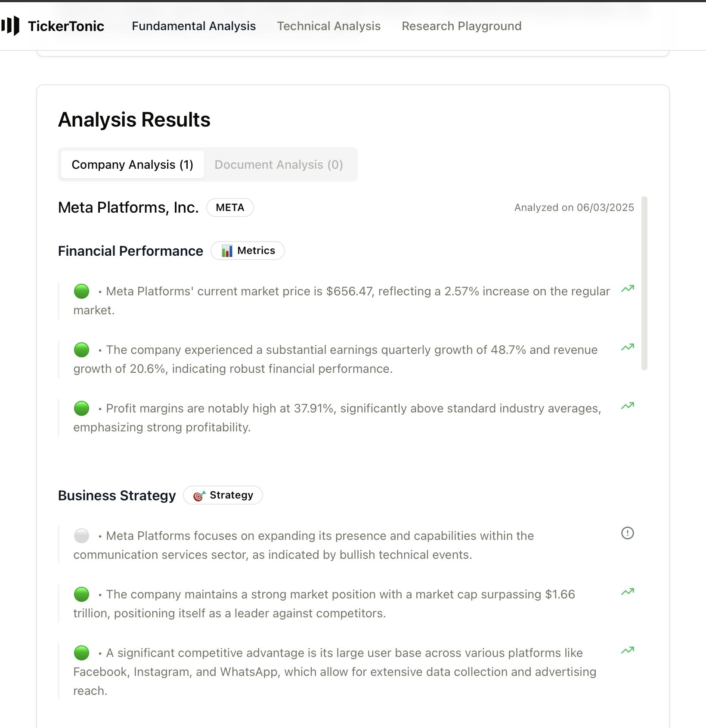Click trend-up arrow for market price statement
This screenshot has width=706, height=728.
(x=628, y=289)
